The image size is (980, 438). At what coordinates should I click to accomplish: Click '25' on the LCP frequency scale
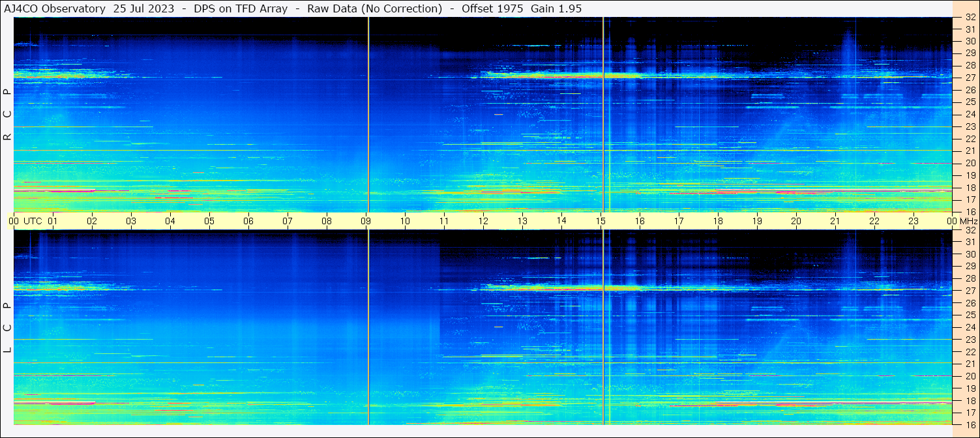(x=970, y=315)
